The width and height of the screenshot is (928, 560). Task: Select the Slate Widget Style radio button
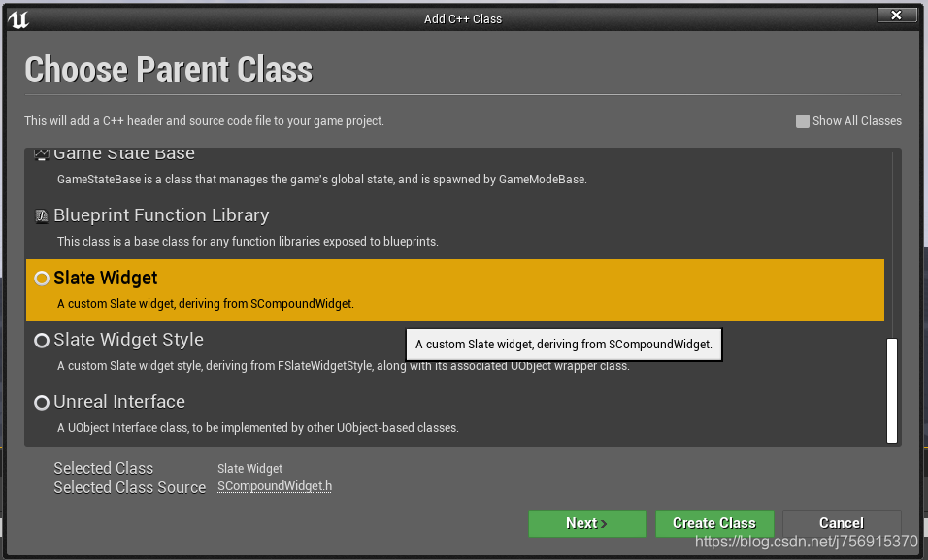41,340
